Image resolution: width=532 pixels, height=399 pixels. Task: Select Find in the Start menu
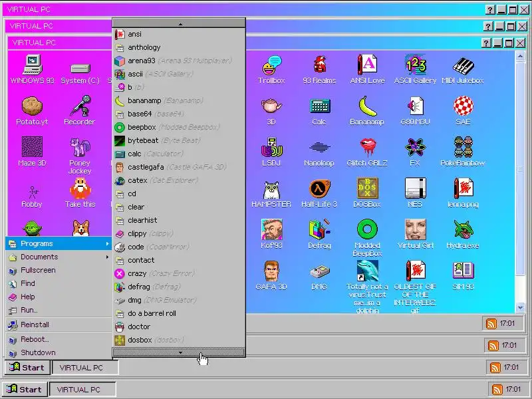point(59,283)
